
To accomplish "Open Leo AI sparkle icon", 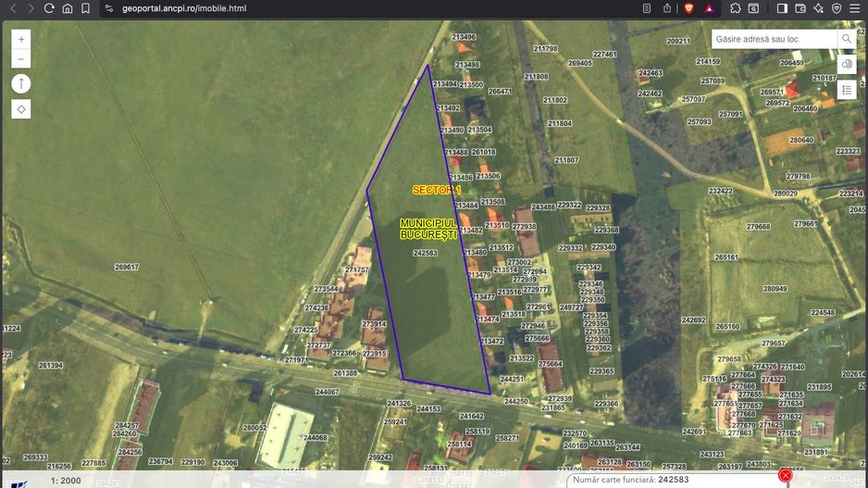I will click(x=818, y=8).
